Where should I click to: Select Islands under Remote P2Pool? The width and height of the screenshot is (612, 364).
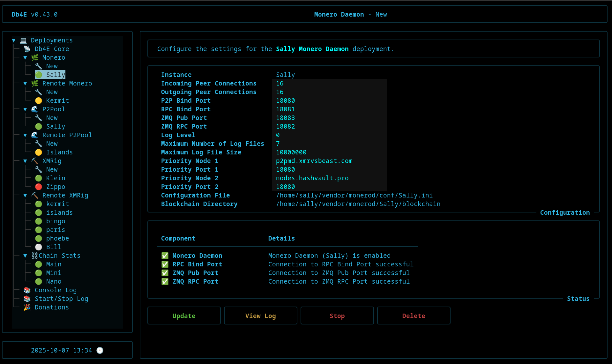[59, 152]
